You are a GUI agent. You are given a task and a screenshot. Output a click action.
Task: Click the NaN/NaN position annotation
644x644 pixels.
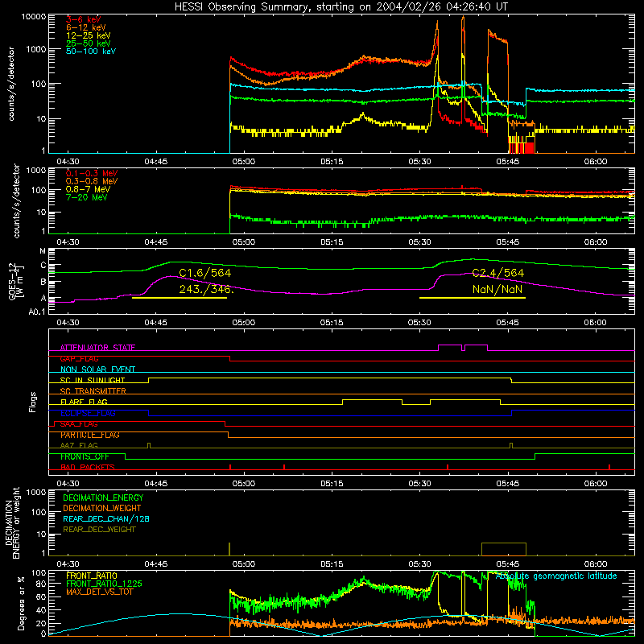[x=497, y=289]
